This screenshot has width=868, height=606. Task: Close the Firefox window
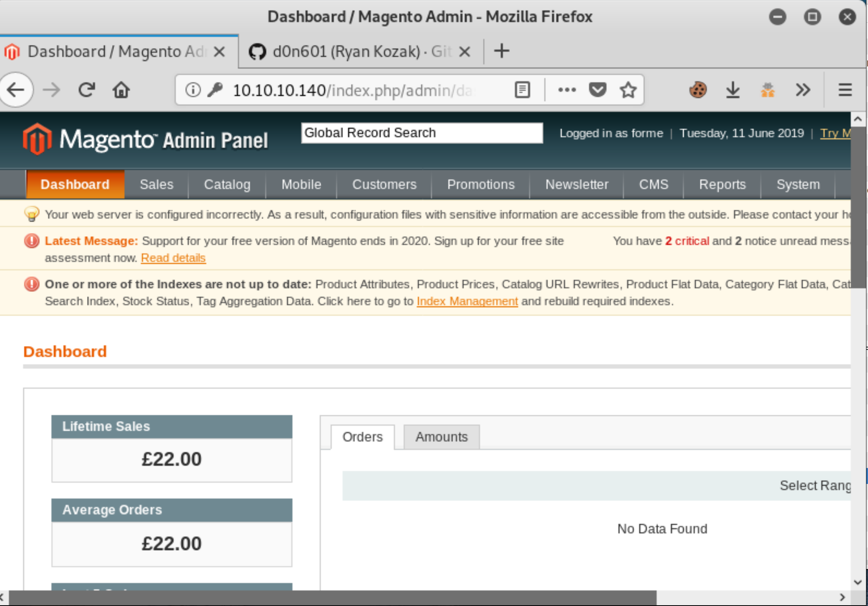[847, 17]
